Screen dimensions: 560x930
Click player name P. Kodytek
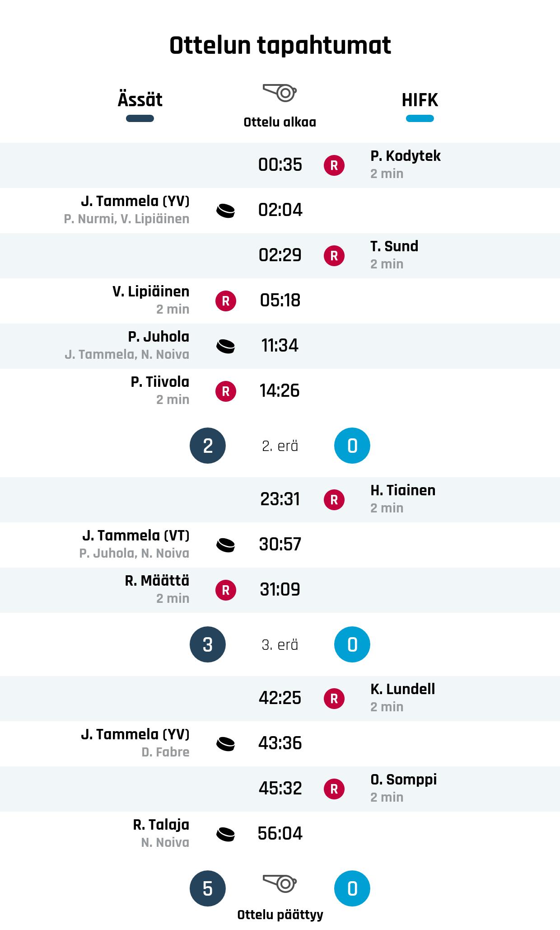click(405, 156)
